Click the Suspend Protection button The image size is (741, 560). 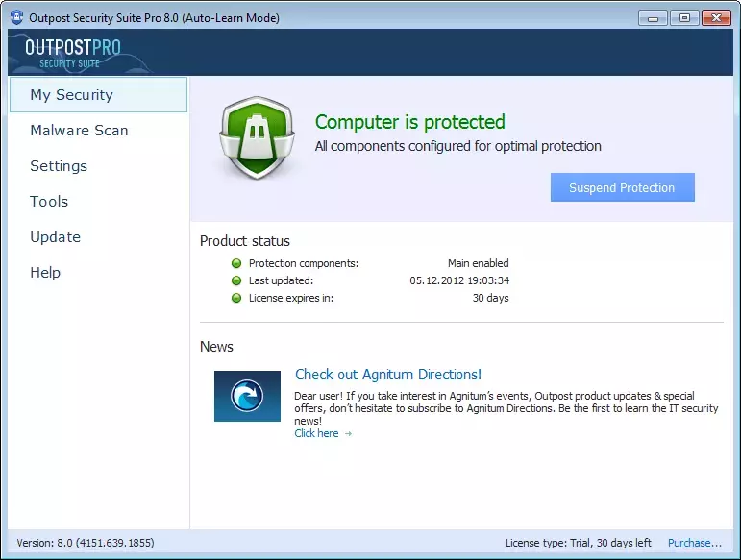coord(623,187)
